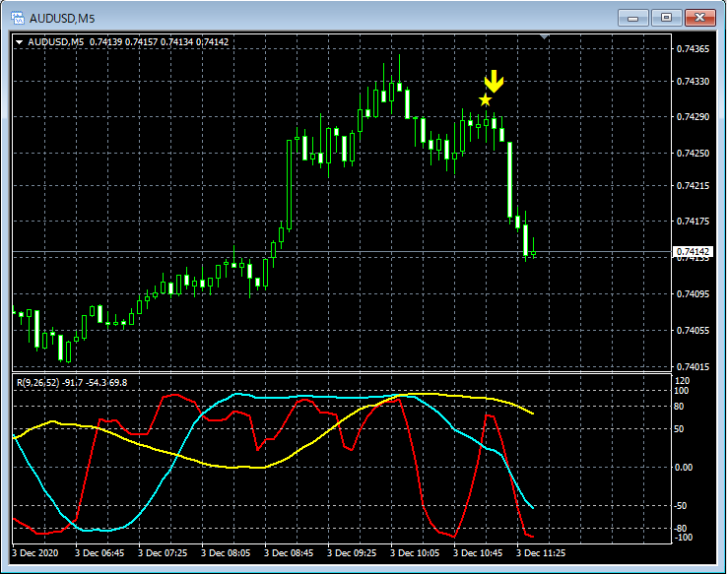Click the -80 level on indicator scale
The image size is (728, 574).
[681, 529]
